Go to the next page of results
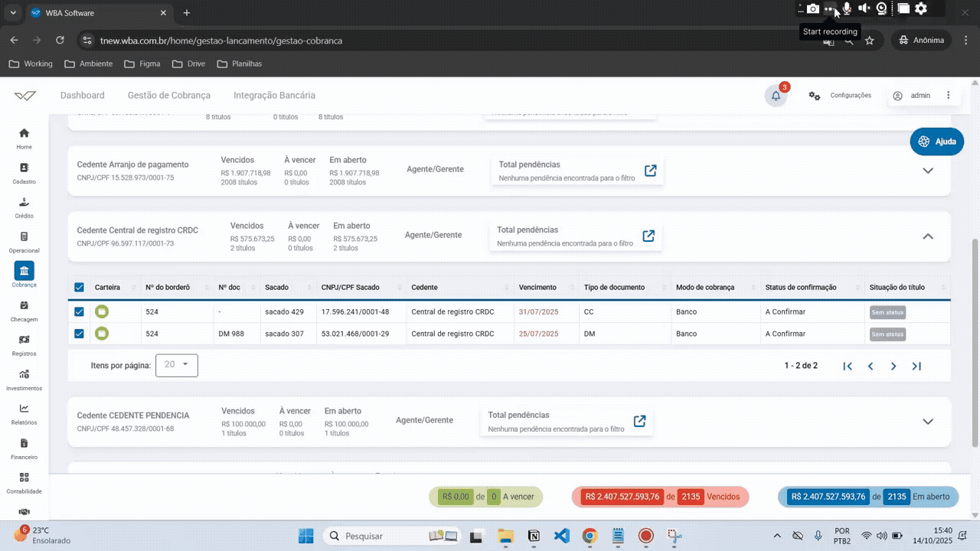980x551 pixels. click(893, 367)
